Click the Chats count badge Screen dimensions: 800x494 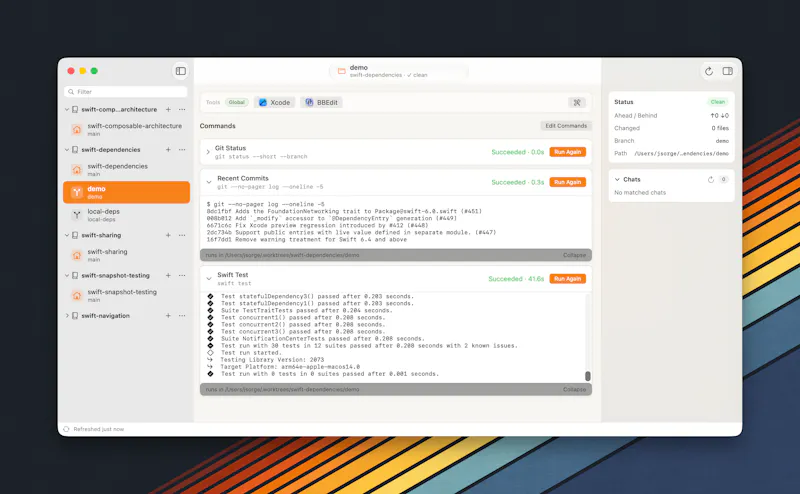coord(723,180)
